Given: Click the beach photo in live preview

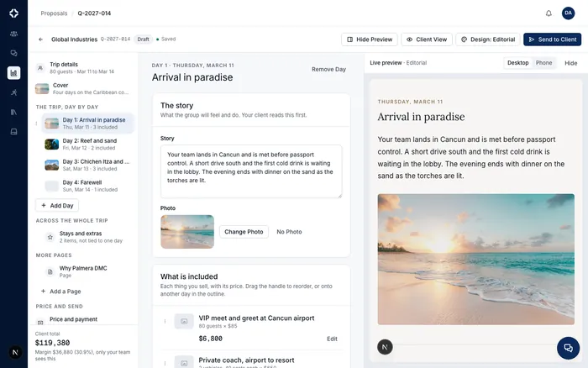Looking at the screenshot, I should [x=476, y=260].
